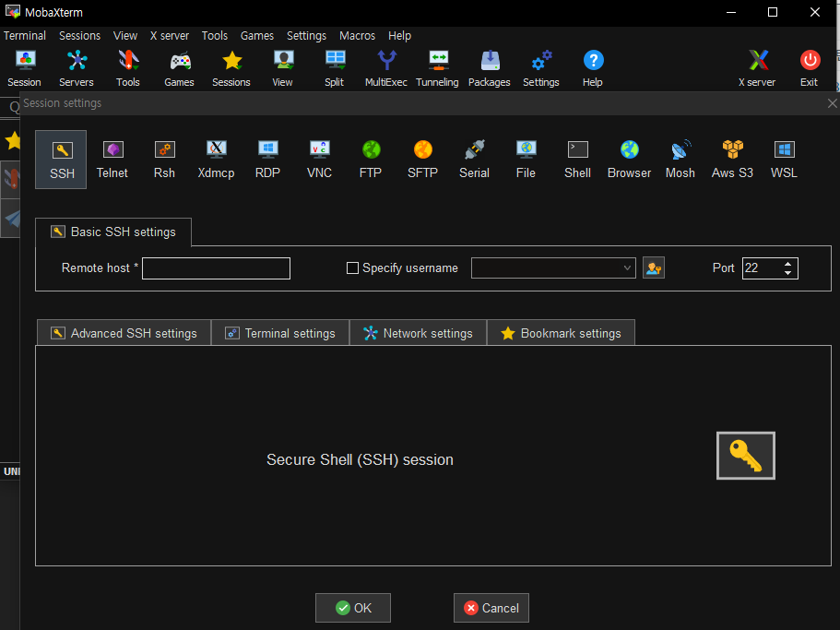840x630 pixels.
Task: Switch to Terminal settings tab
Action: point(280,333)
